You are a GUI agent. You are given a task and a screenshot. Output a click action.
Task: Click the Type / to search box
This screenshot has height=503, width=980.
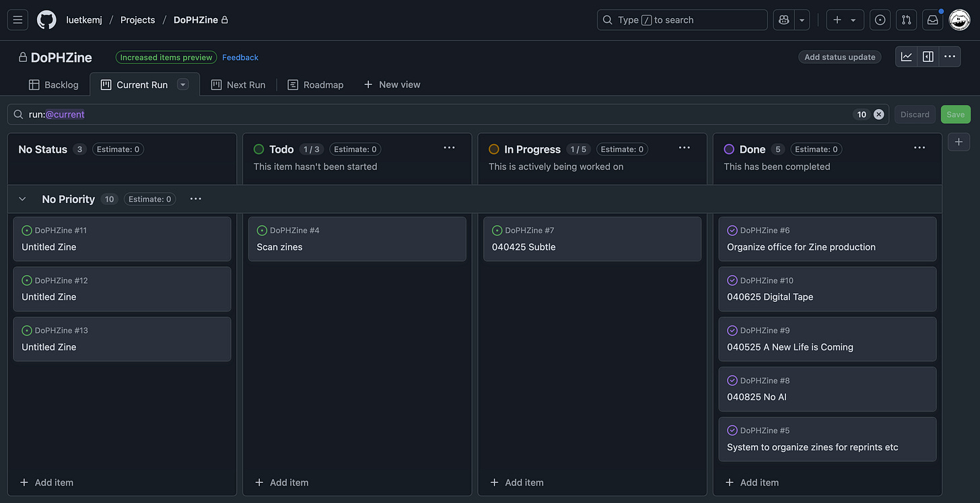click(x=682, y=20)
